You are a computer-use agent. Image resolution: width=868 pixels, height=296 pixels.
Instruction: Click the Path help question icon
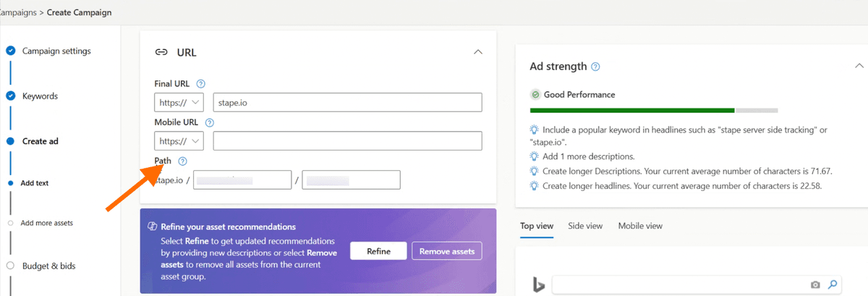(182, 162)
